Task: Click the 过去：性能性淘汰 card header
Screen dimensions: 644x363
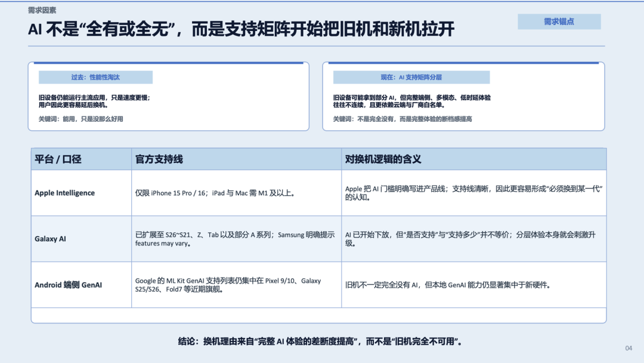Action: (95, 77)
